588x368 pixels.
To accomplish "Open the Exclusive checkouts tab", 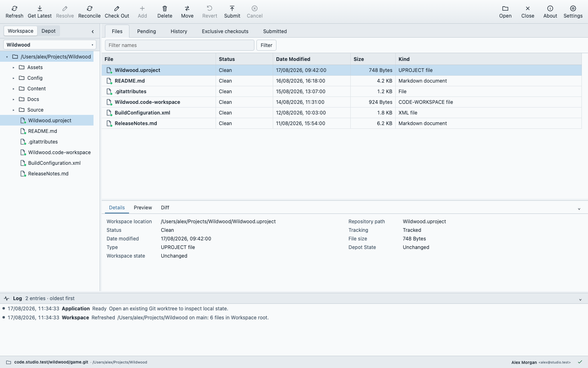I will pyautogui.click(x=225, y=31).
